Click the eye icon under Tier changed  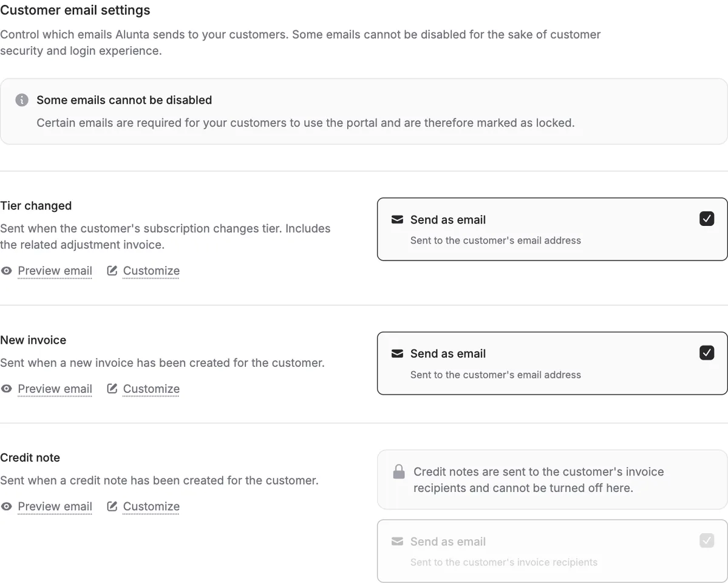click(7, 271)
